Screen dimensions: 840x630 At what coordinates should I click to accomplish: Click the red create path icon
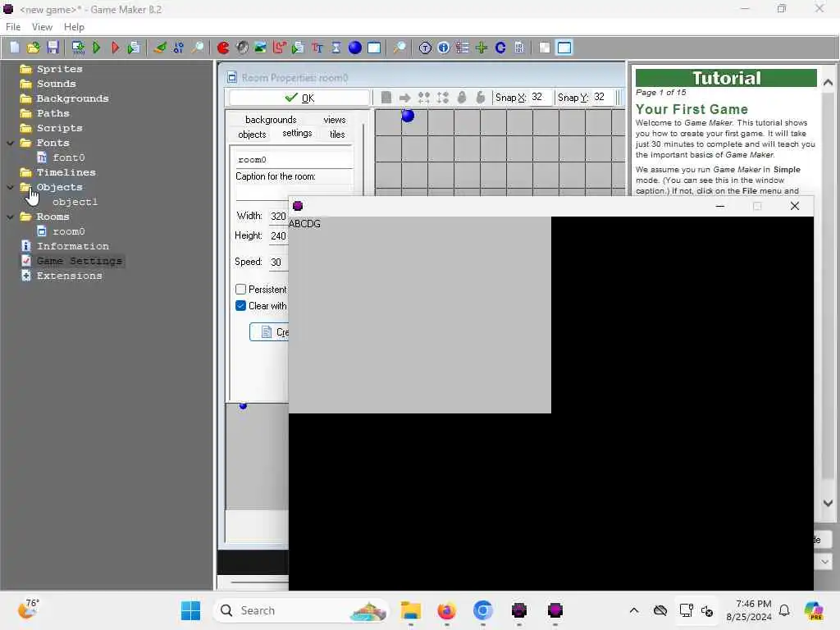279,48
